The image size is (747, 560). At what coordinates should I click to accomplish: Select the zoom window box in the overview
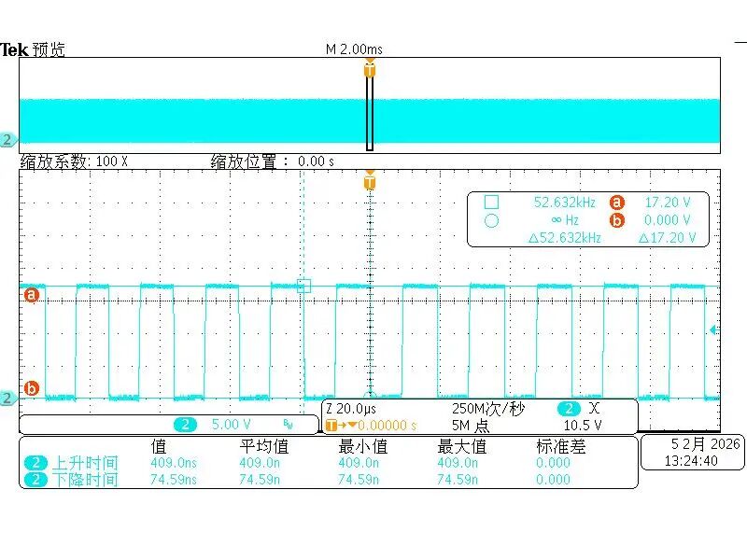(370, 113)
